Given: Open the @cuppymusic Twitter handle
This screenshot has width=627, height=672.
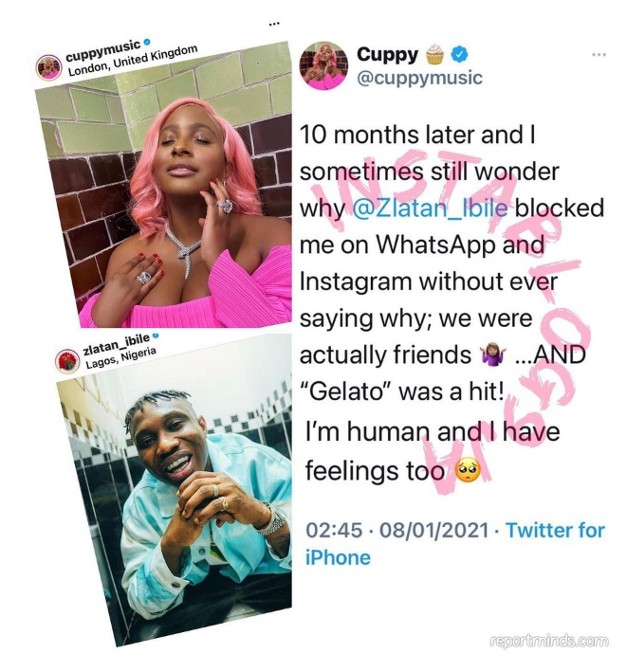Looking at the screenshot, I should (x=419, y=78).
